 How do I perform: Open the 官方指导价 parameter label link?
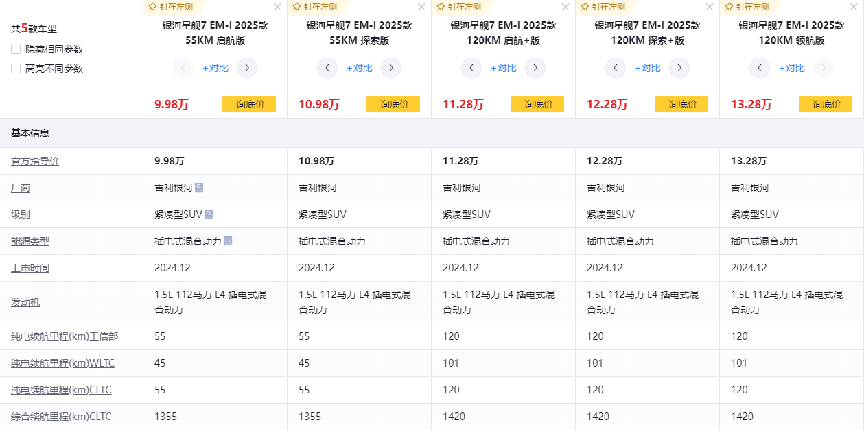35,161
